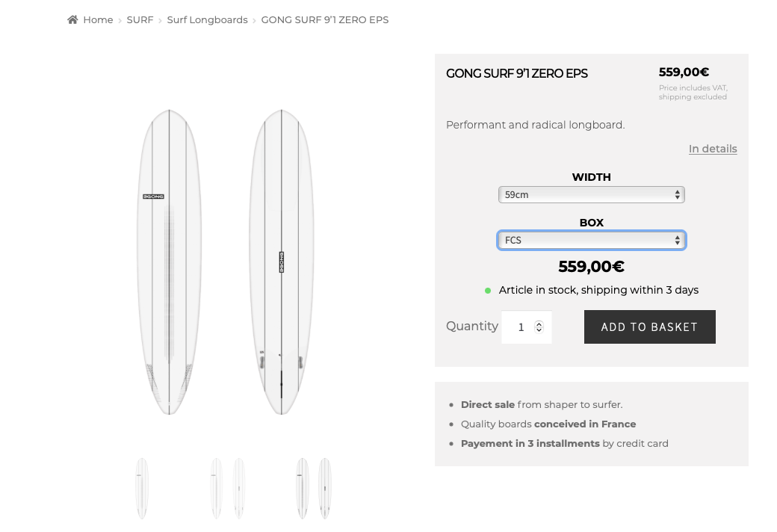Open the SURF breadcrumb link
The width and height of the screenshot is (777, 532).
[x=140, y=20]
